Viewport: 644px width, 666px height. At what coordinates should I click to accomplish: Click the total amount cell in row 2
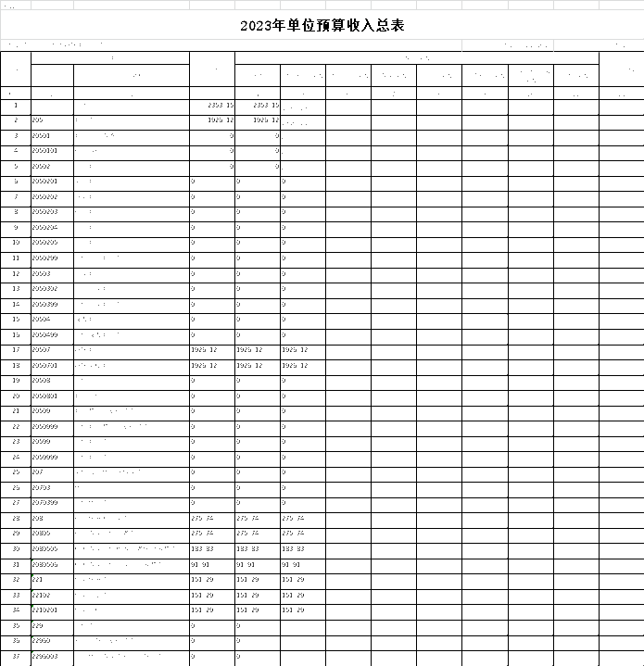[x=212, y=121]
